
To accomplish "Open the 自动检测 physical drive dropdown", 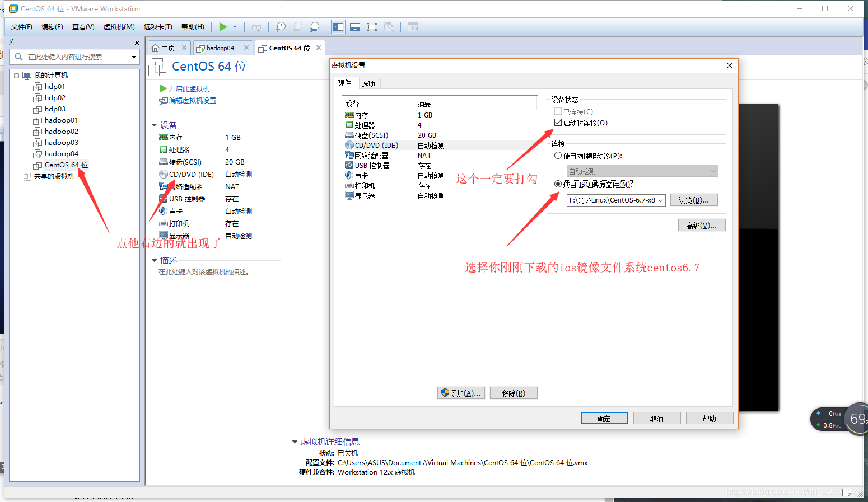I will pos(642,171).
